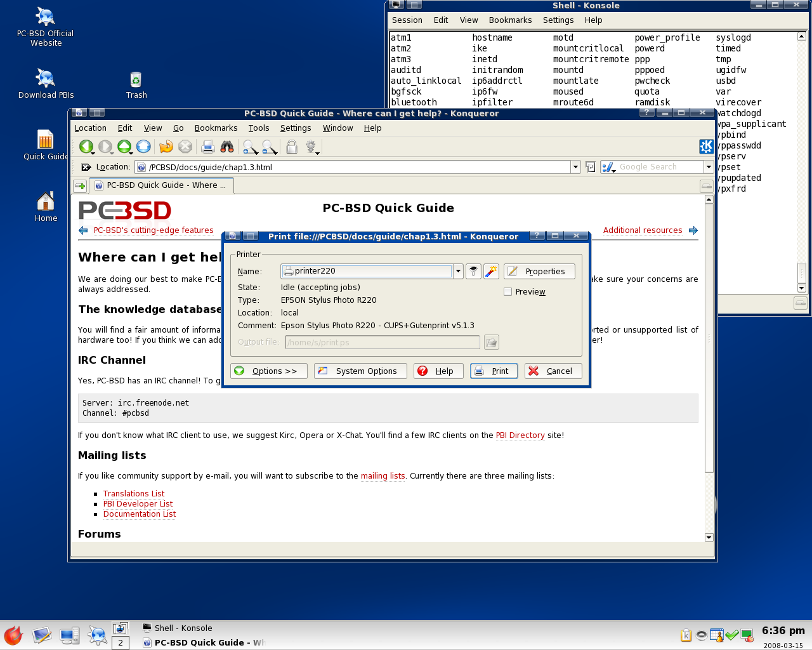
Task: Click the Location URL input field
Action: [358, 168]
